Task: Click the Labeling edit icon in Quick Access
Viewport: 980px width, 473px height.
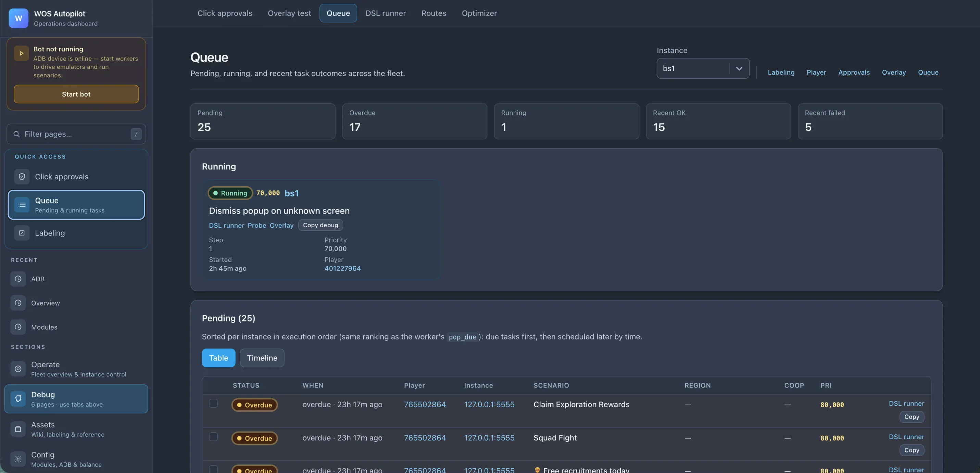Action: coord(22,233)
